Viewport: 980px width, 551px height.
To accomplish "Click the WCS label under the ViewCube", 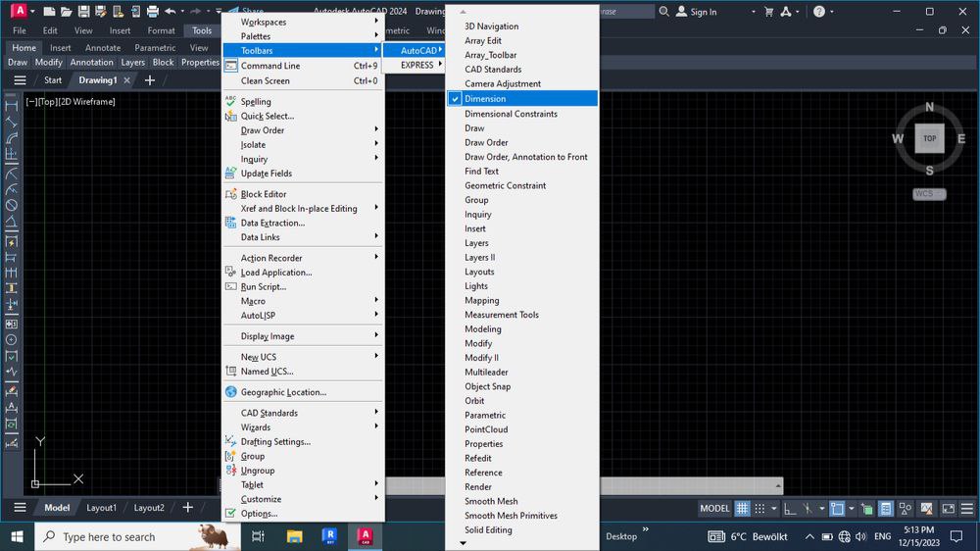I will pyautogui.click(x=929, y=194).
